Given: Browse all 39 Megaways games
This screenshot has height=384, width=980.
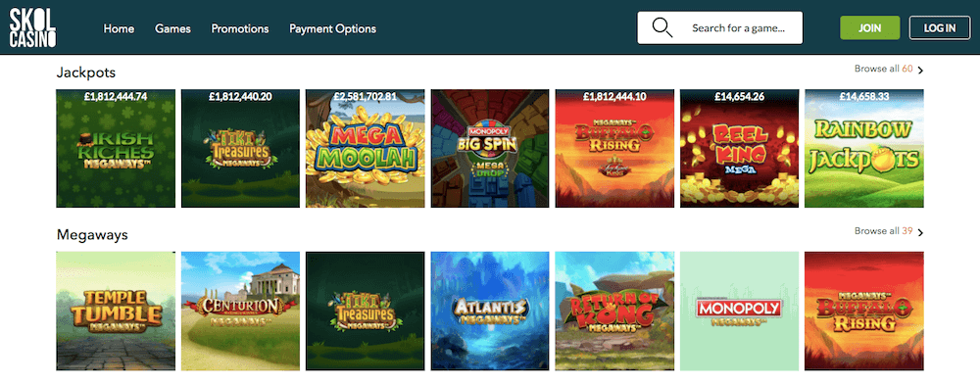Looking at the screenshot, I should tap(884, 231).
